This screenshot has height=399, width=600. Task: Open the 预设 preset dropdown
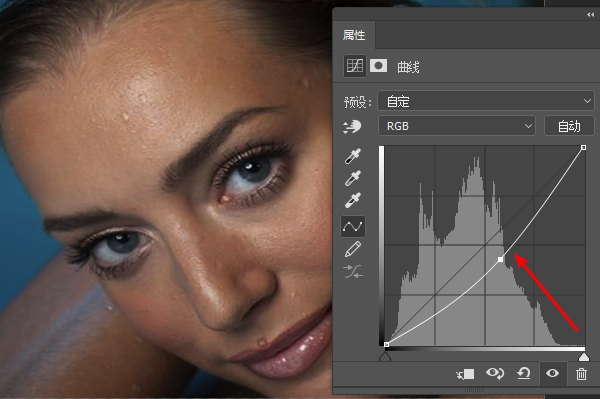point(486,101)
